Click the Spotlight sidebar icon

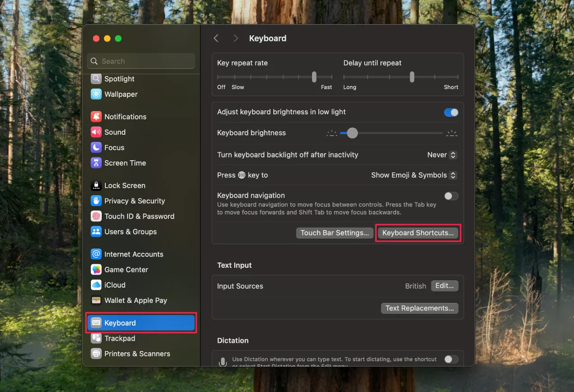coord(96,79)
